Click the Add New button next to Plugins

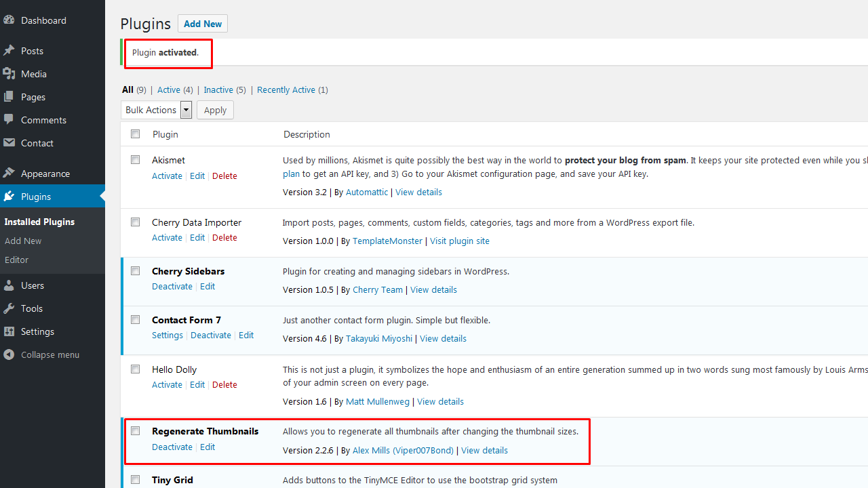(203, 24)
